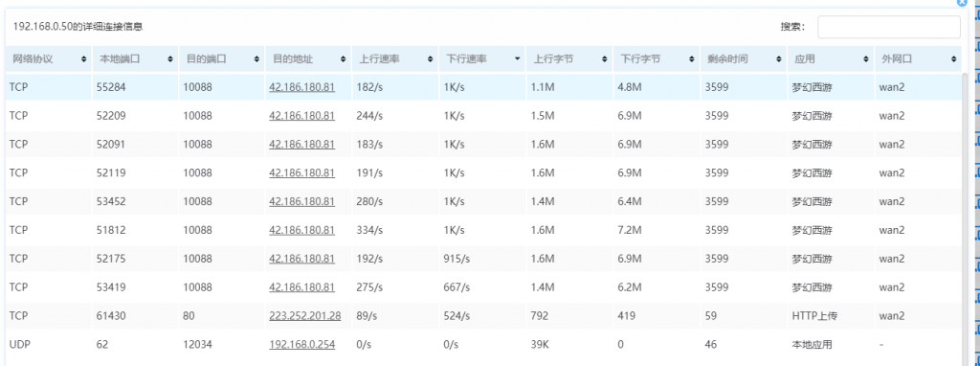Image resolution: width=980 pixels, height=366 pixels.
Task: Sort by 上行字节 column arrows
Action: coord(604,59)
